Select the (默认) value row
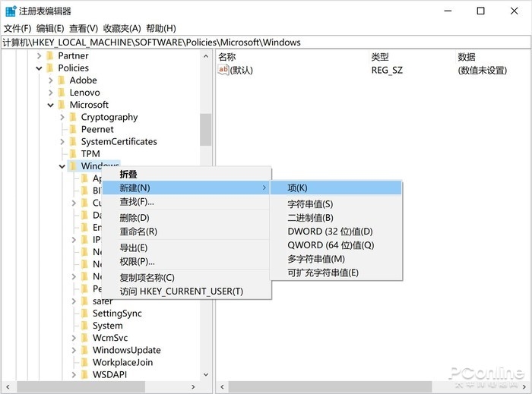Screen dimensions: 532x394 coord(373,70)
